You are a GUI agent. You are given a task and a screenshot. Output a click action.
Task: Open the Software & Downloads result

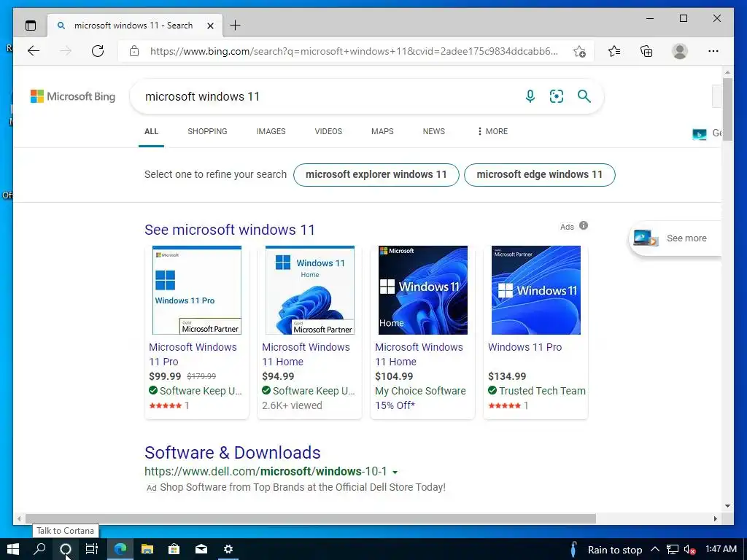(233, 452)
